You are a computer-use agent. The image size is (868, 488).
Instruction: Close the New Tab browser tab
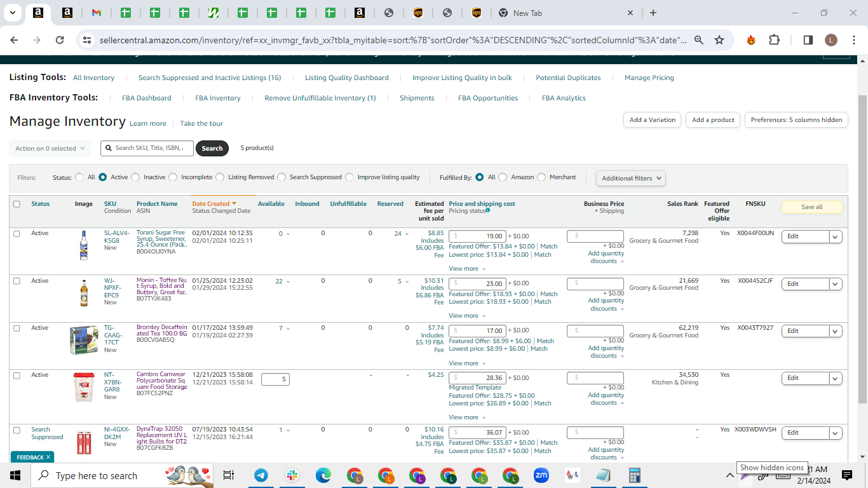coord(630,13)
